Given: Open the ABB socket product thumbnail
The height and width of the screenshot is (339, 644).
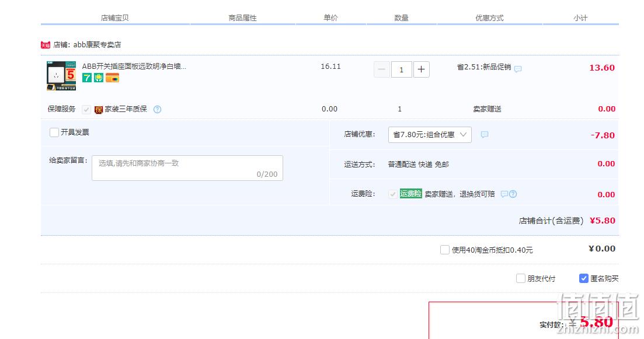Looking at the screenshot, I should click(61, 76).
